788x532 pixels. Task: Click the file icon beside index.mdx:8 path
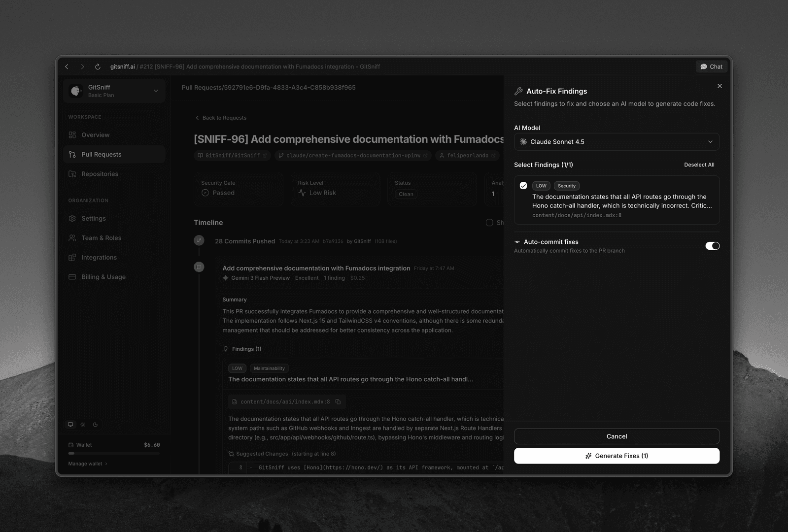point(235,402)
